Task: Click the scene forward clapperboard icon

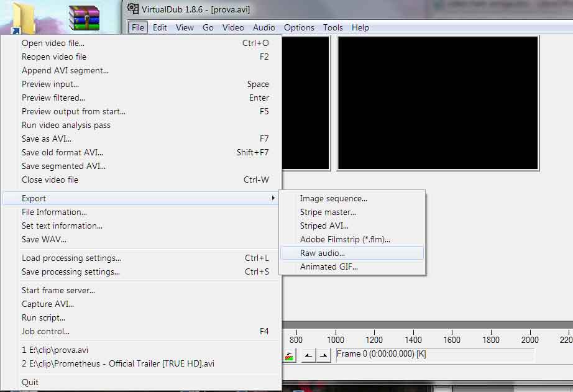Action: click(x=290, y=356)
